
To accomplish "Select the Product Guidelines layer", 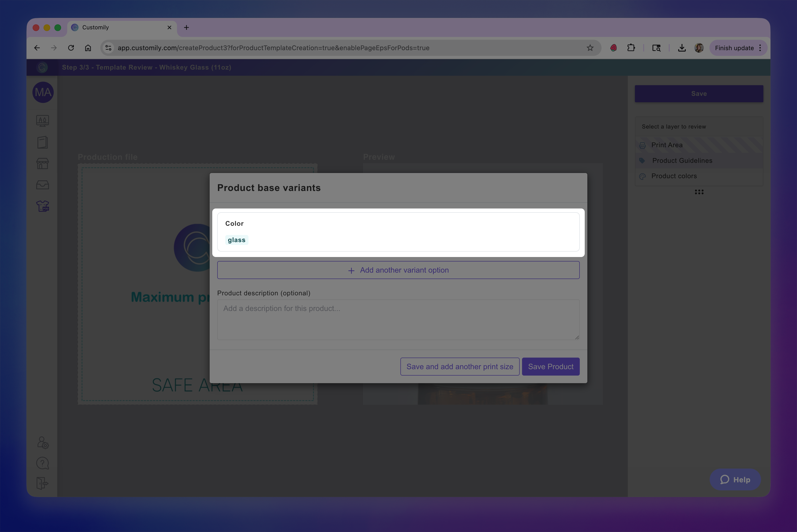I will pos(682,160).
